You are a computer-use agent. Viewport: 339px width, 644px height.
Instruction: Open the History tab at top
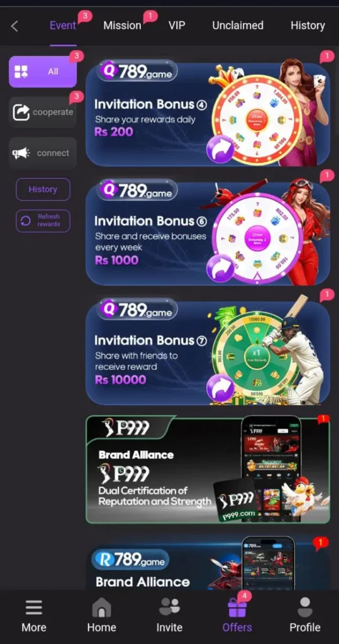[308, 25]
